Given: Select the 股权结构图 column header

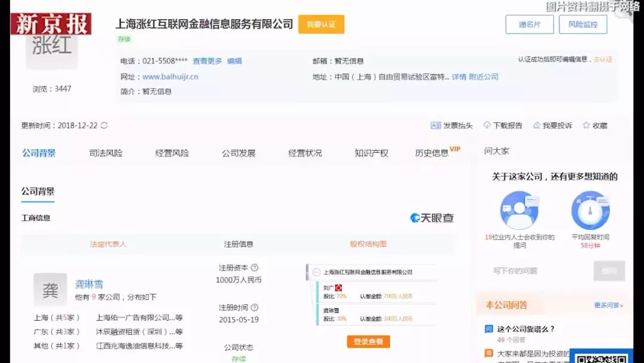Looking at the screenshot, I should click(x=369, y=244).
